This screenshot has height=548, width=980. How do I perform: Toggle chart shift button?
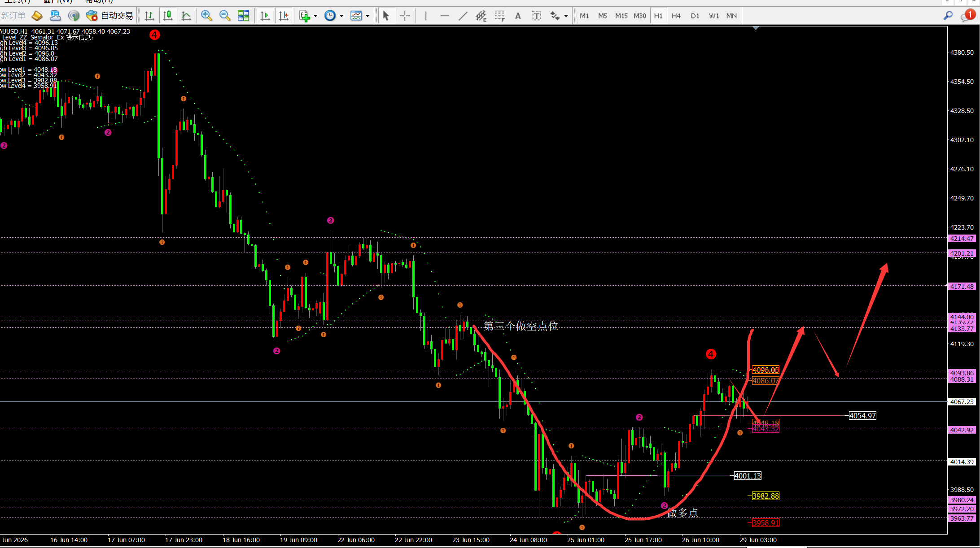(x=284, y=16)
